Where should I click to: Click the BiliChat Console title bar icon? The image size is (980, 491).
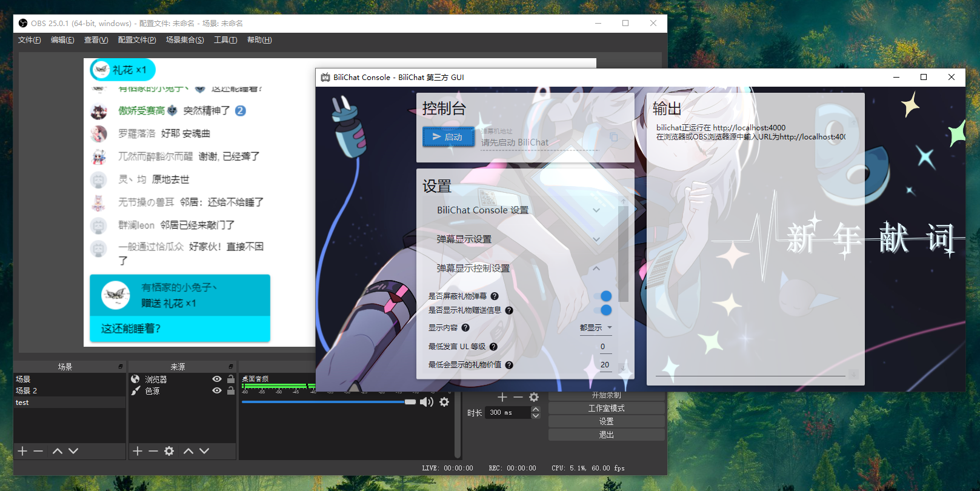coord(325,77)
